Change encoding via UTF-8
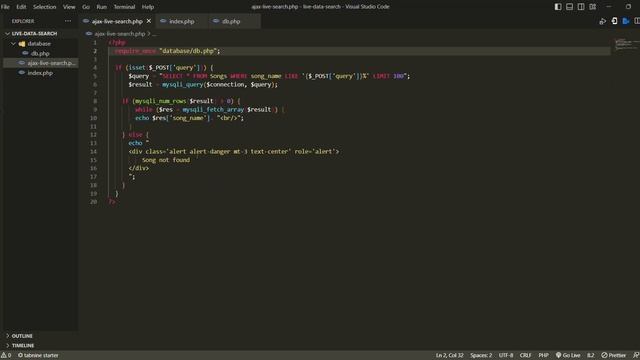 pyautogui.click(x=506, y=356)
